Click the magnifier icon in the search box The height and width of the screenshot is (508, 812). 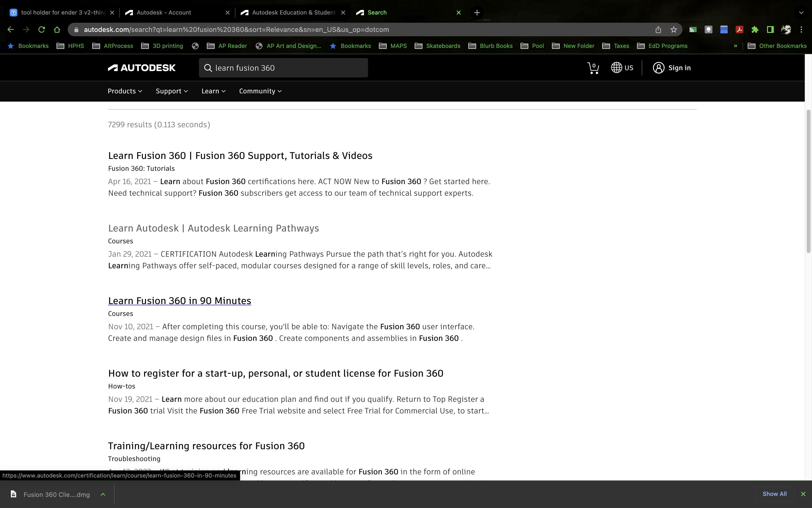click(208, 68)
